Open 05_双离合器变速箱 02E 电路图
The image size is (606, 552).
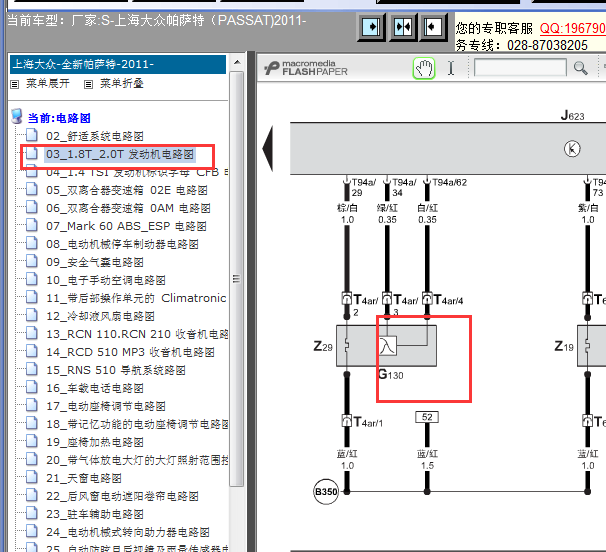click(127, 190)
